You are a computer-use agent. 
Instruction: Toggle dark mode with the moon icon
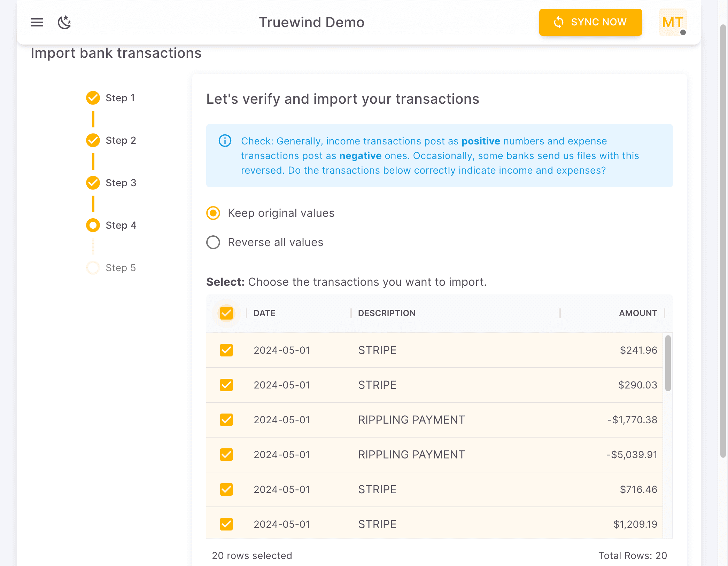(x=64, y=22)
